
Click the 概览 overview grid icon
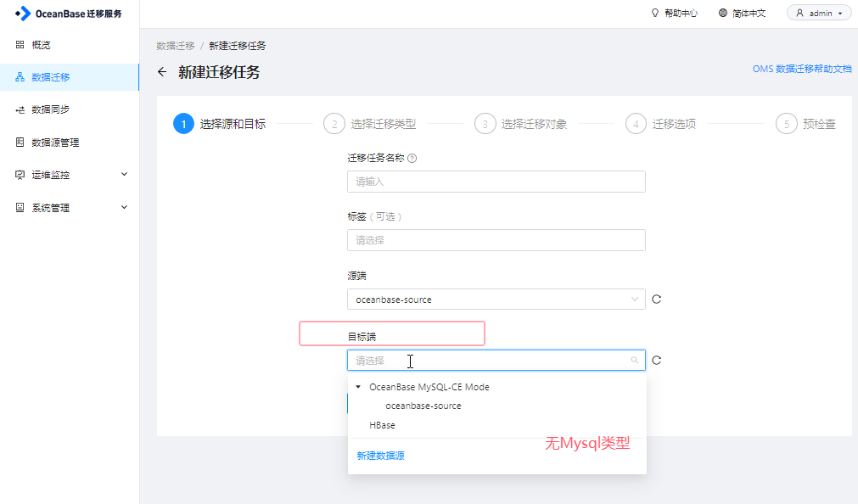pyautogui.click(x=20, y=45)
